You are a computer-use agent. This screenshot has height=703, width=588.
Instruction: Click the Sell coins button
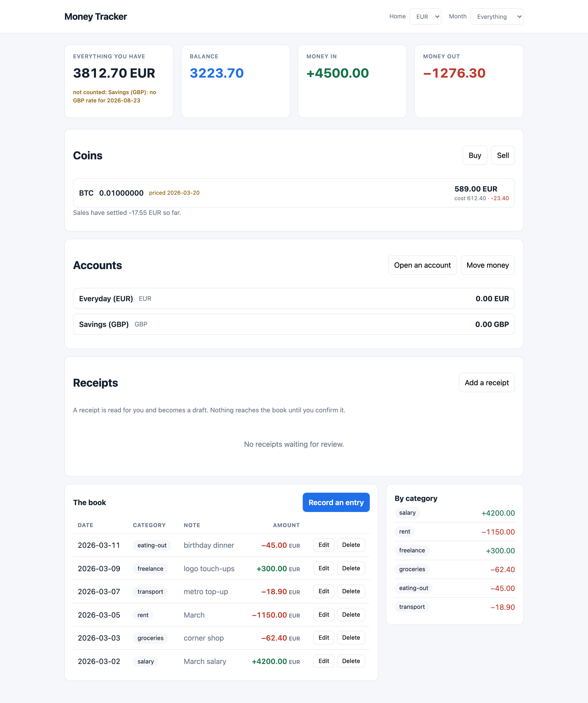(503, 155)
